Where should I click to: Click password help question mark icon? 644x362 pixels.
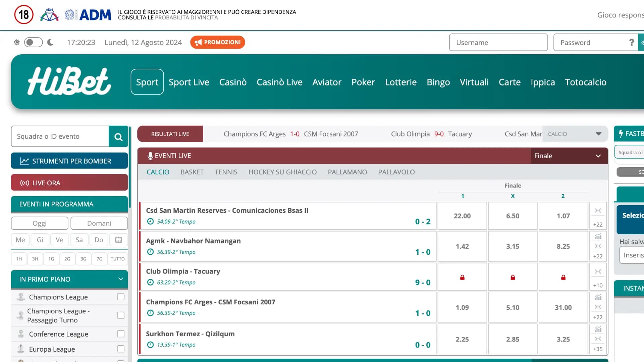tap(631, 42)
